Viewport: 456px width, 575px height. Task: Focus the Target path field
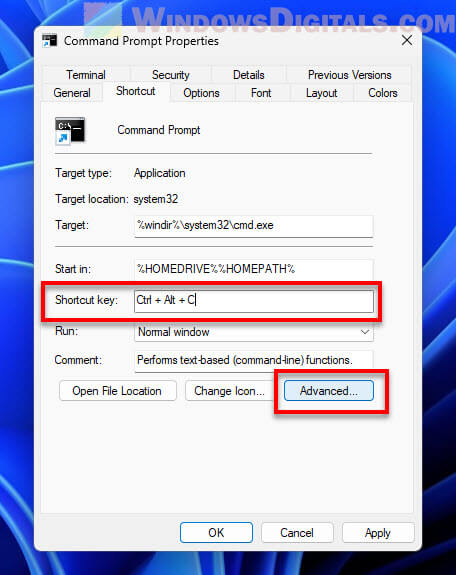253,226
